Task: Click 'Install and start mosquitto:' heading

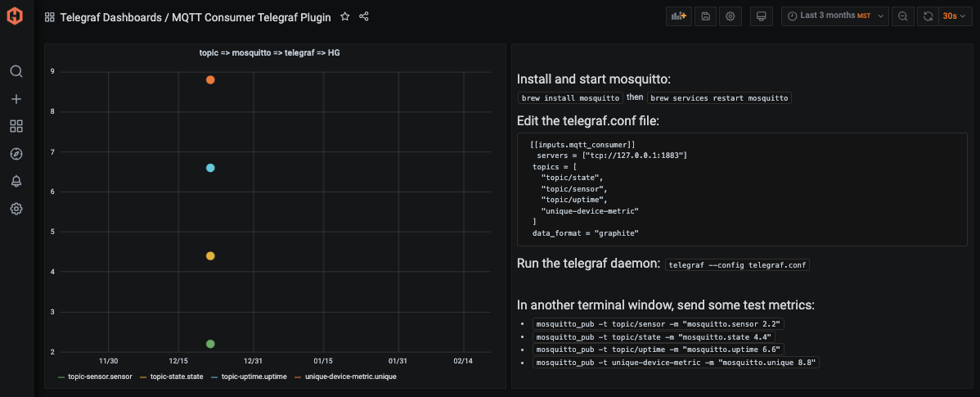Action: (593, 80)
